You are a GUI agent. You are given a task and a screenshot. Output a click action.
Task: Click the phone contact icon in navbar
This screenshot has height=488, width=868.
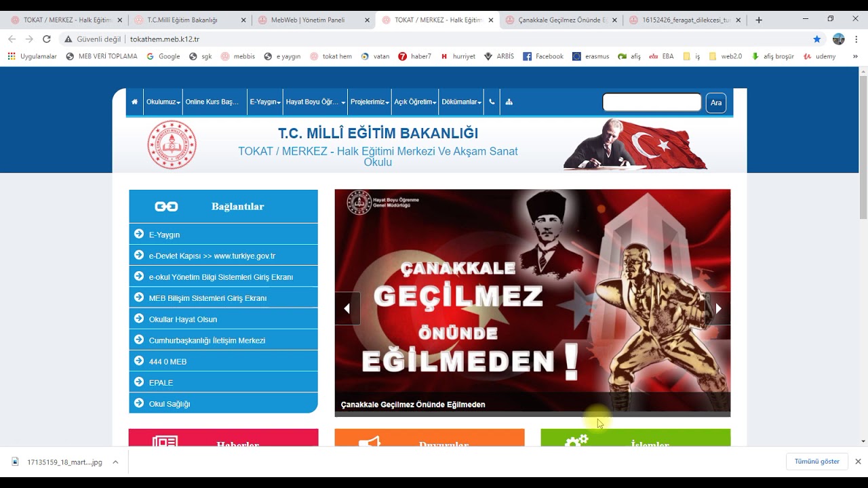pos(492,102)
